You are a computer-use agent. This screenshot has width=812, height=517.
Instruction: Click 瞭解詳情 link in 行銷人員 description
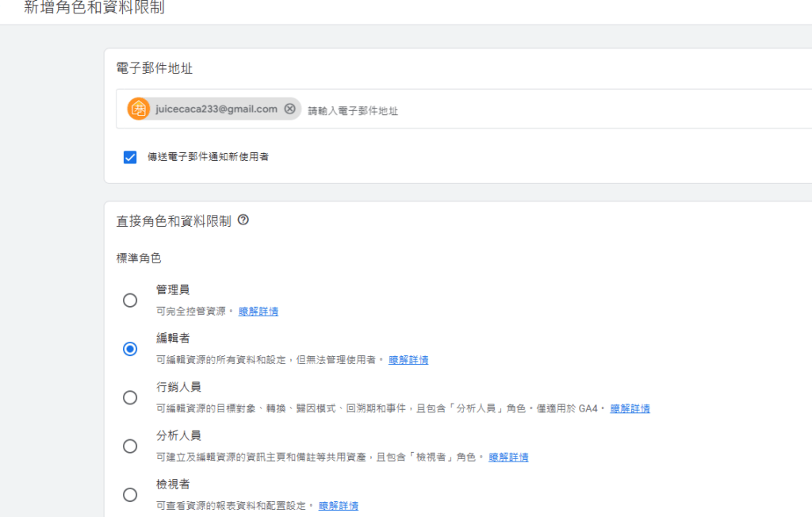point(630,409)
